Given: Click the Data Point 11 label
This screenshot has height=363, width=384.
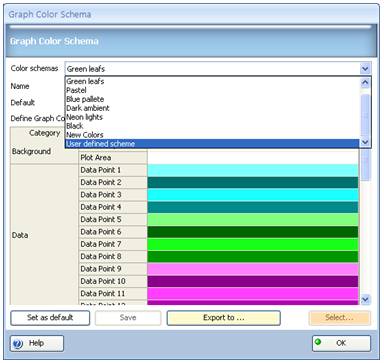Looking at the screenshot, I should point(113,294).
